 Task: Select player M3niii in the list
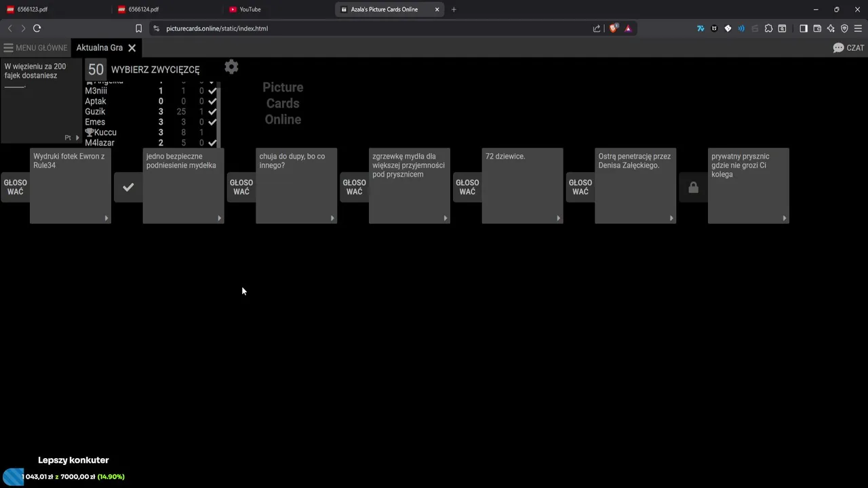coord(96,91)
